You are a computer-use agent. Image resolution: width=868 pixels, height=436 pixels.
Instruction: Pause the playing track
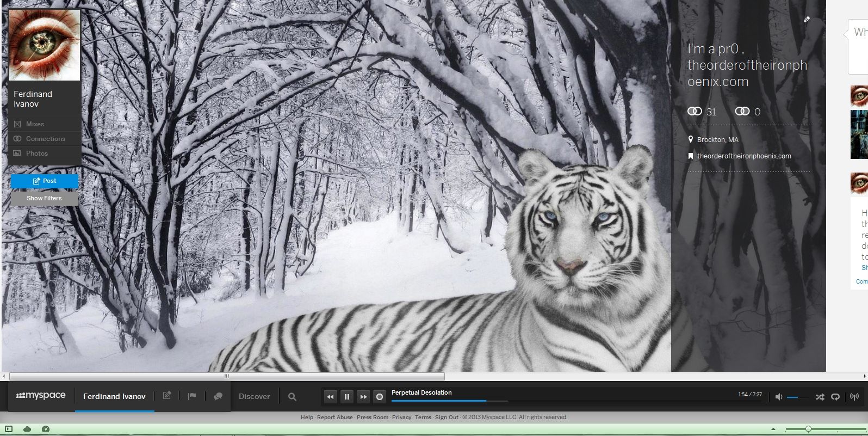346,397
